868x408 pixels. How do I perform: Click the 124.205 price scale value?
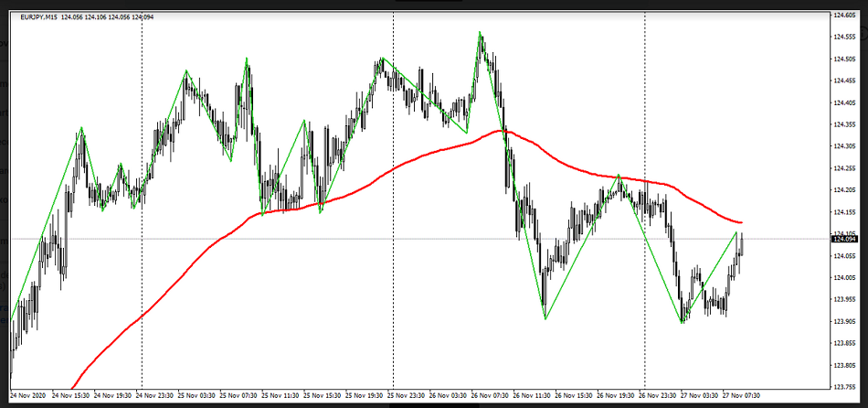844,190
